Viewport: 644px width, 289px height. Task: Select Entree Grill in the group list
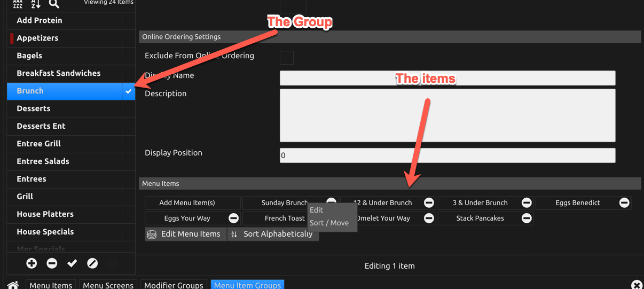pyautogui.click(x=64, y=144)
